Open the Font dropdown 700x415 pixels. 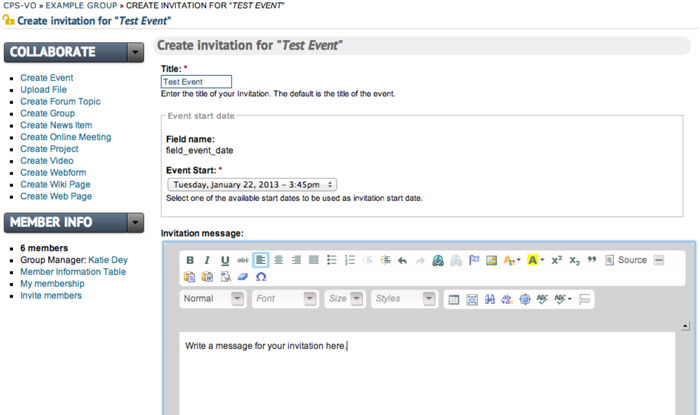coord(283,299)
